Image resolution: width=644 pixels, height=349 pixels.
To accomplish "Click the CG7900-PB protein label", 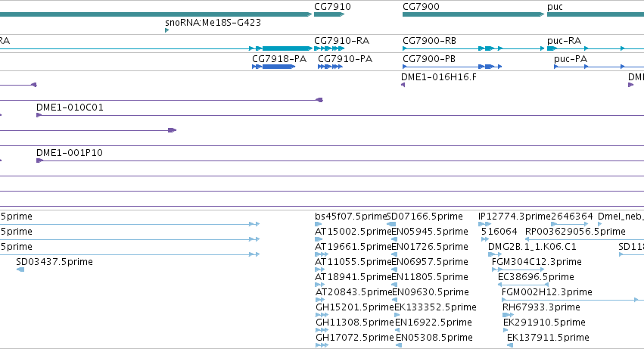I will (429, 59).
